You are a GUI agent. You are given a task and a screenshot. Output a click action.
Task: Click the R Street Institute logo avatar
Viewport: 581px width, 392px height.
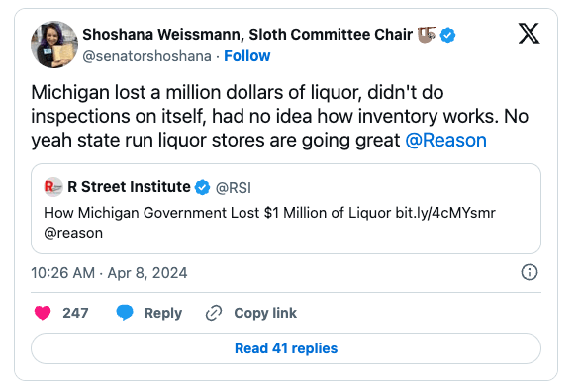(x=53, y=187)
